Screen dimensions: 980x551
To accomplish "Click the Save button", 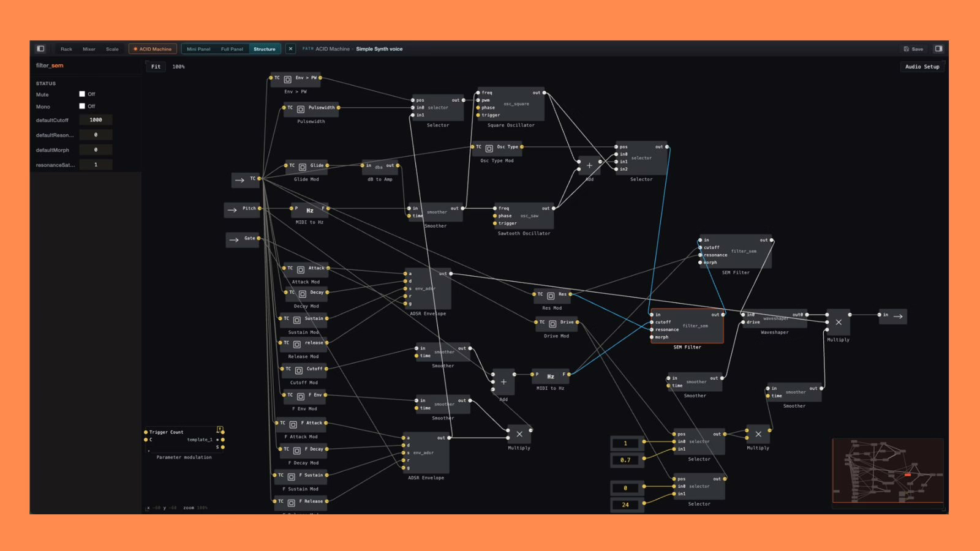I will (x=913, y=49).
